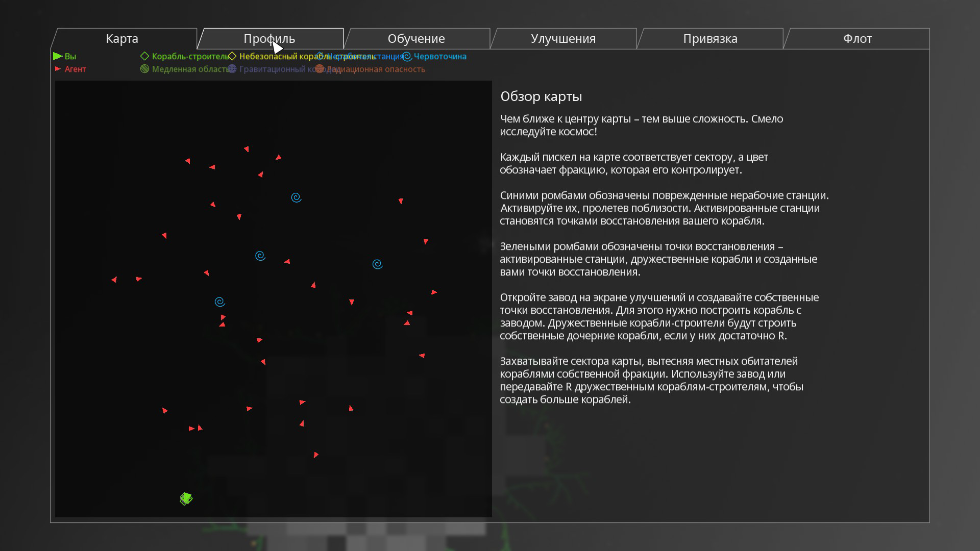
Task: Select the Флот tab
Action: 857,39
